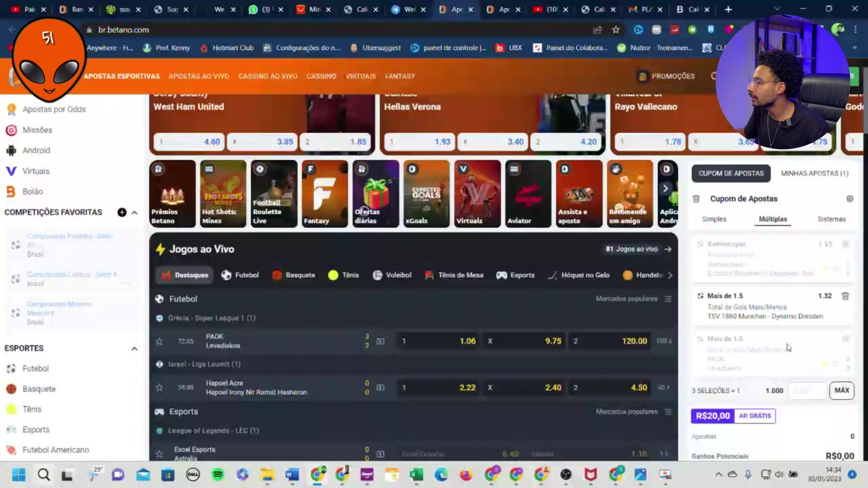Expand 40 more markets for Hapoel Acre
Screen dimensions: 868x488
pos(664,388)
